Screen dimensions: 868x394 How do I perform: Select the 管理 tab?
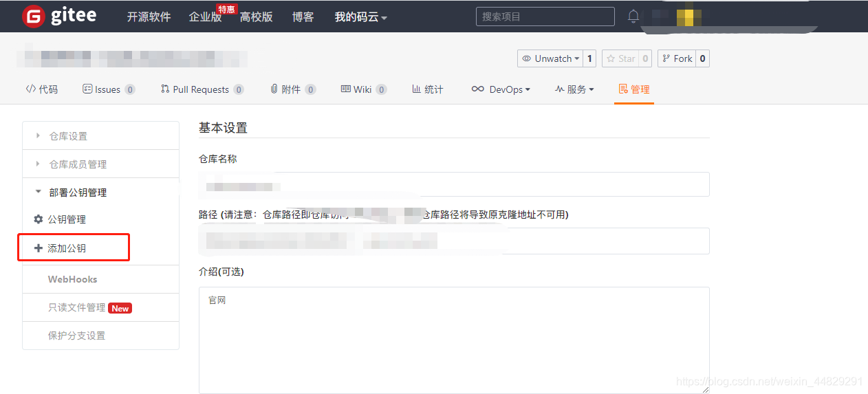(634, 89)
